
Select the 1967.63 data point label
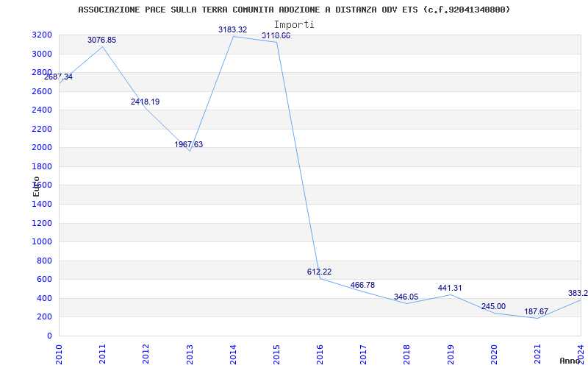pos(189,144)
